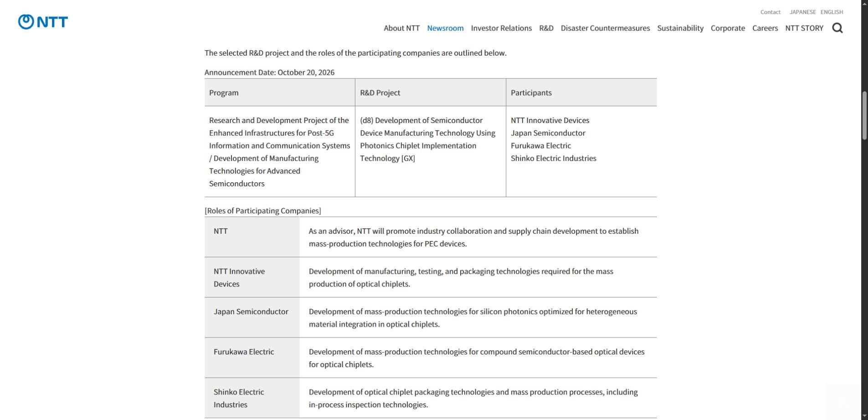Click Shinko Electric Industries row label in roles table
This screenshot has width=868, height=420.
[x=252, y=398]
